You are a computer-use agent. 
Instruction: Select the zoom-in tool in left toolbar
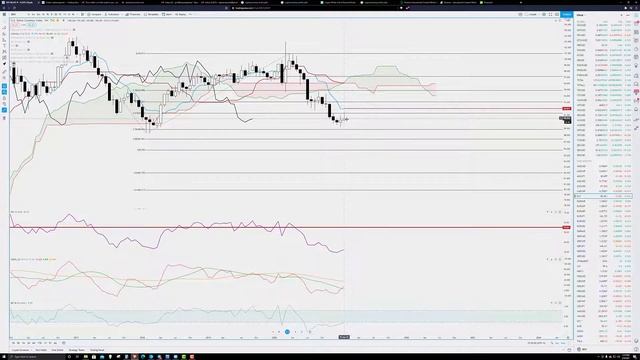4,78
